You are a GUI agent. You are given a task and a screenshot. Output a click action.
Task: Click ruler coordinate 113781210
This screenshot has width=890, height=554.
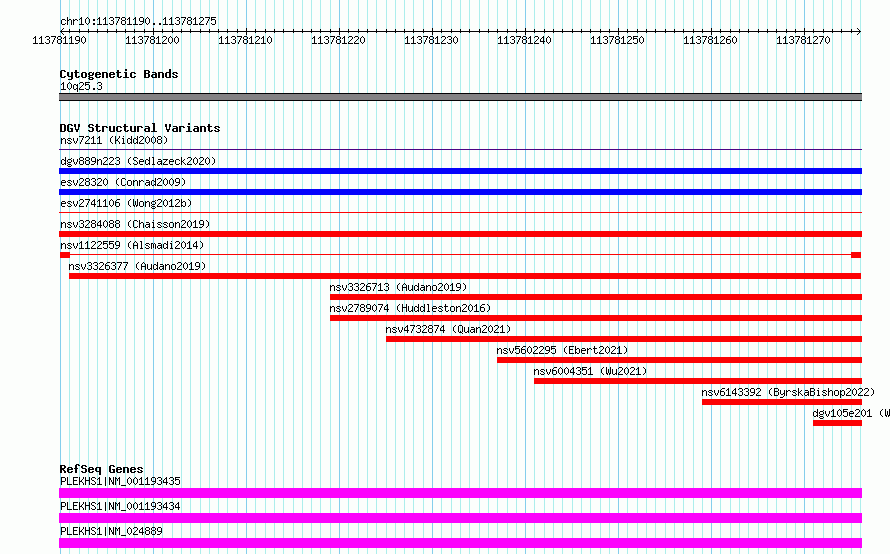[245, 40]
